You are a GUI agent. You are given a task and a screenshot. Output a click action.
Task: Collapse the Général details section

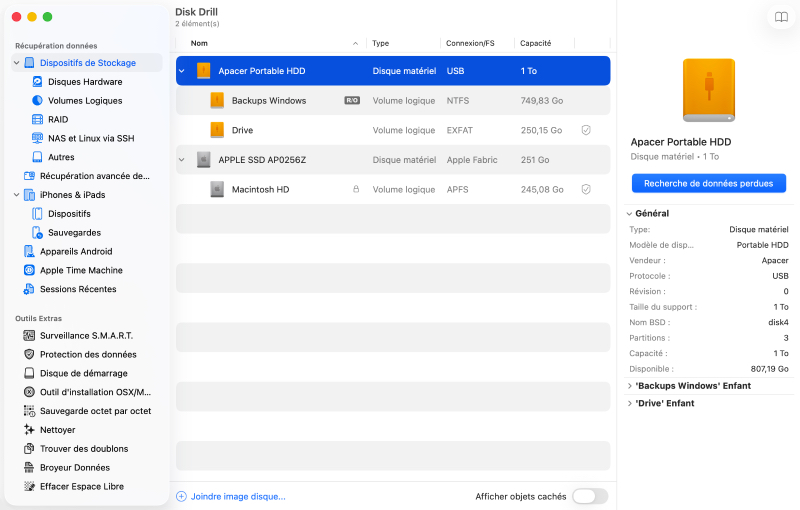[630, 214]
